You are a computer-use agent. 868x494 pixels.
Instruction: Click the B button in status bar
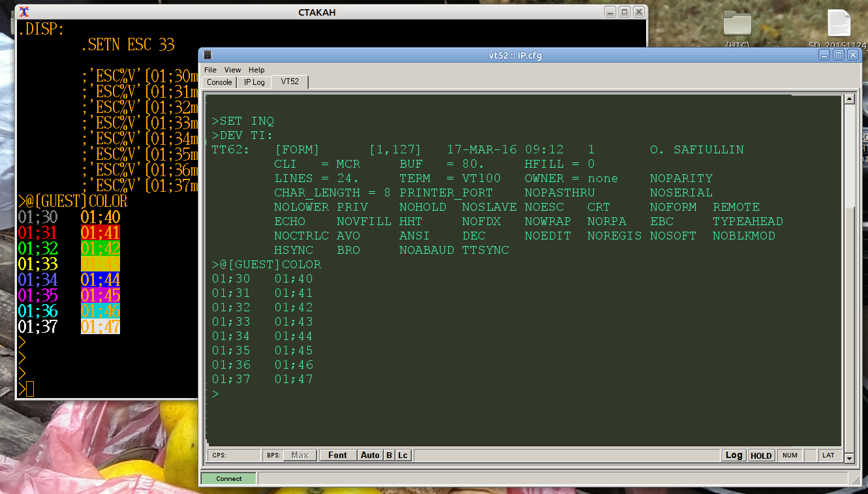pos(389,455)
